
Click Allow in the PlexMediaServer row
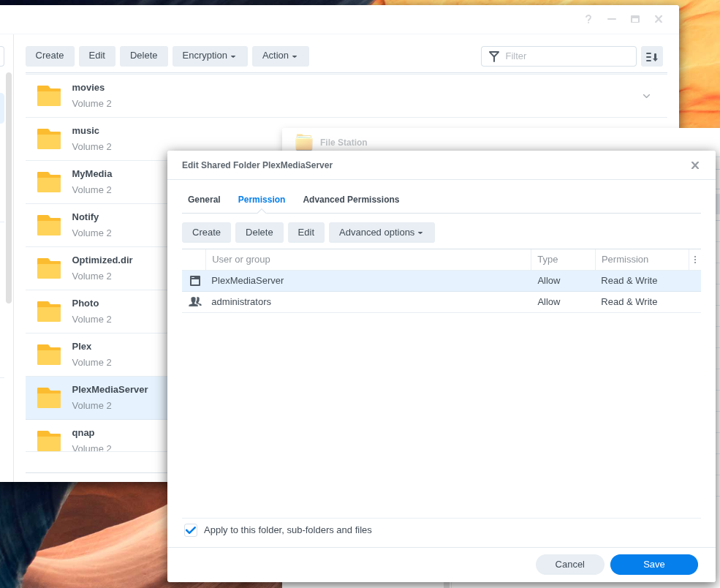[x=549, y=281]
